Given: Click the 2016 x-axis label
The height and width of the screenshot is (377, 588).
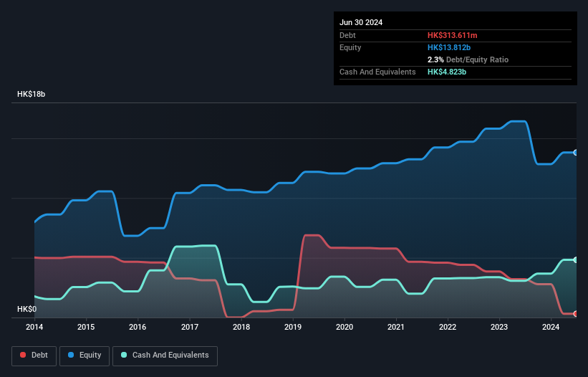Looking at the screenshot, I should coord(138,327).
